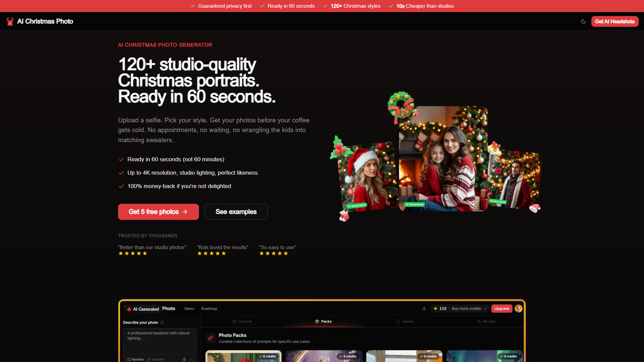Open the Santa hat woman portrait
The height and width of the screenshot is (362, 644).
click(368, 177)
